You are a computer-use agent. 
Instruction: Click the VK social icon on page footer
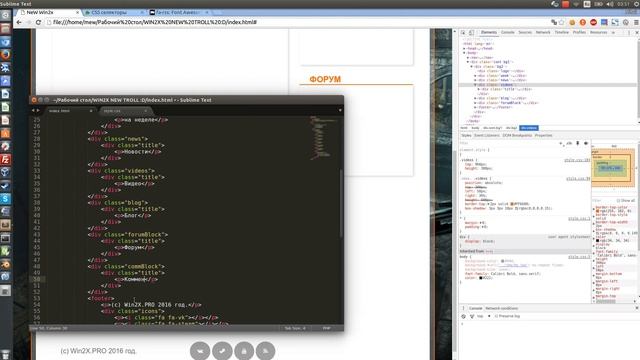[x=200, y=351]
